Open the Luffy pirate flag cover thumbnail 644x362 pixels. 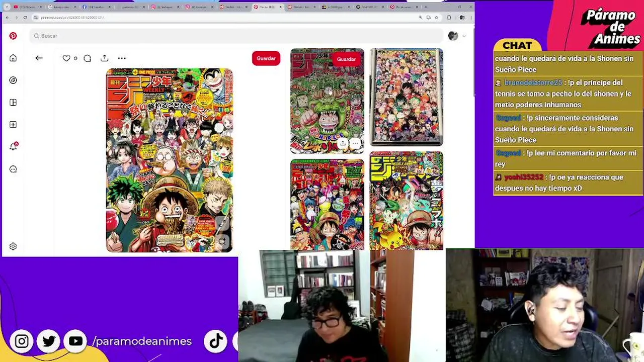point(327,205)
